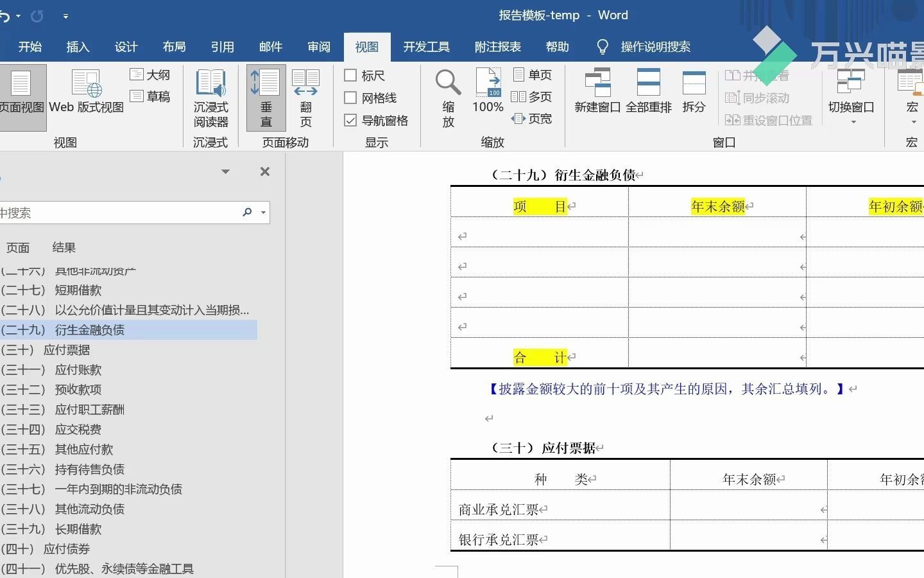This screenshot has height=578, width=924.
Task: Enable the Gridlines (网格线) checkbox
Action: click(x=350, y=98)
